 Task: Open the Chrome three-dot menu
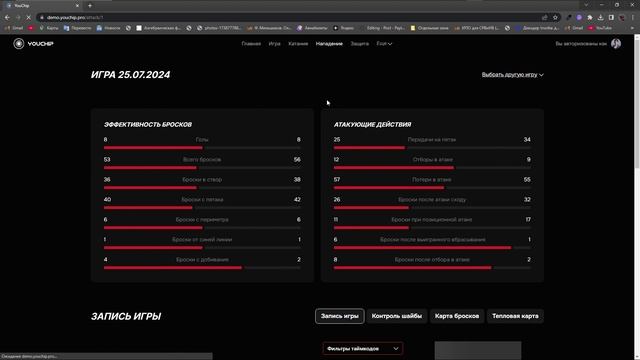point(633,18)
